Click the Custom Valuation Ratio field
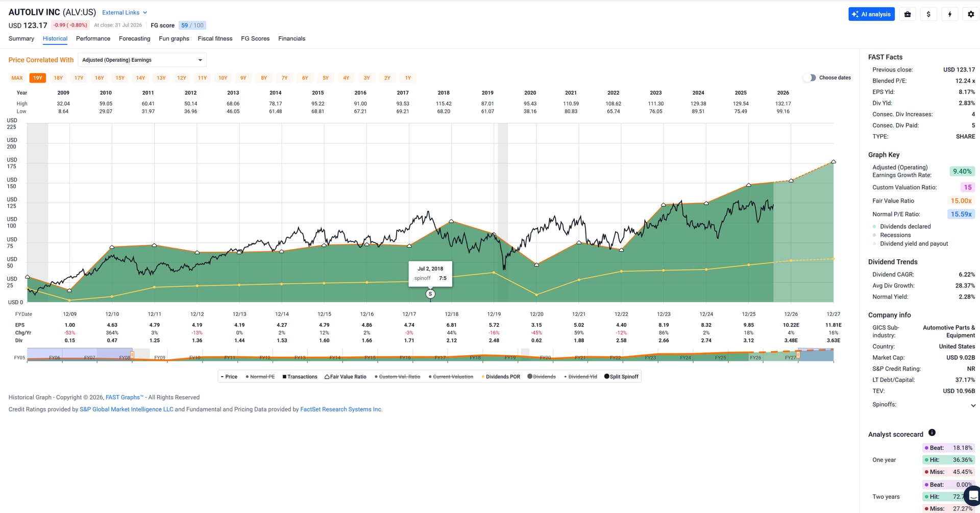980x513 pixels. click(x=967, y=187)
